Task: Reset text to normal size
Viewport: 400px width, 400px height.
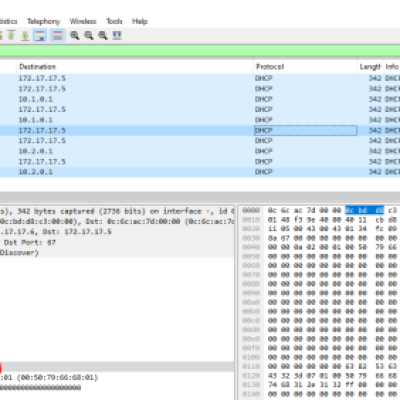Action: (103, 35)
